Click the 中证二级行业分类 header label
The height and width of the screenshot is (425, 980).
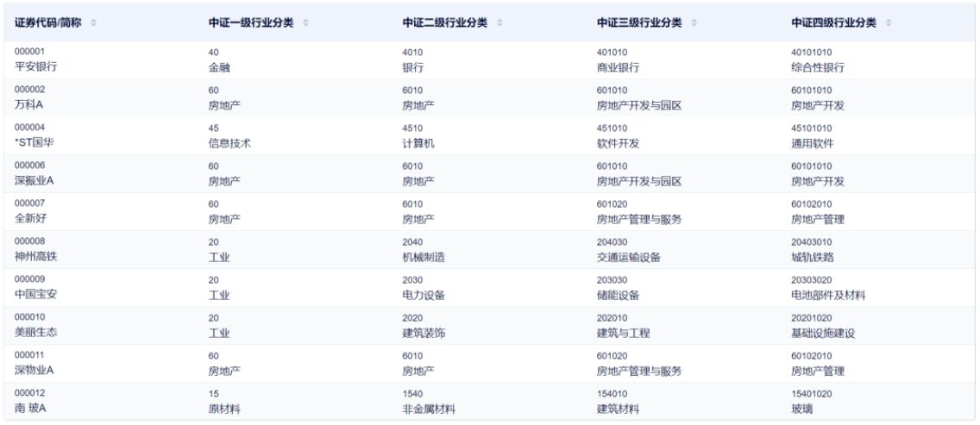(445, 22)
